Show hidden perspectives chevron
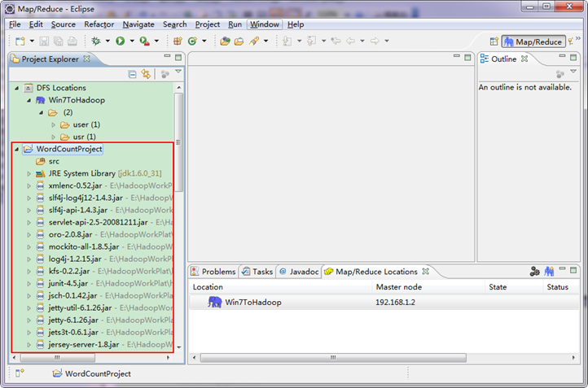This screenshot has height=388, width=588. (578, 38)
